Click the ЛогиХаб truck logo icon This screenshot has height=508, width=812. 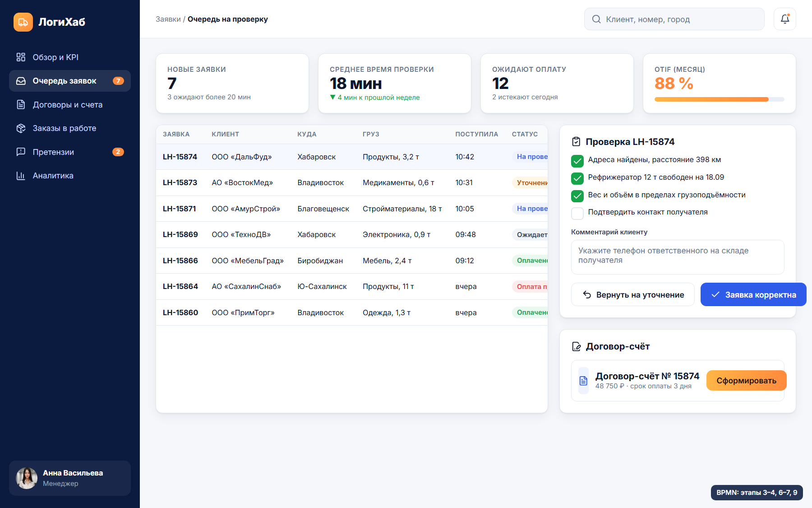pyautogui.click(x=23, y=22)
